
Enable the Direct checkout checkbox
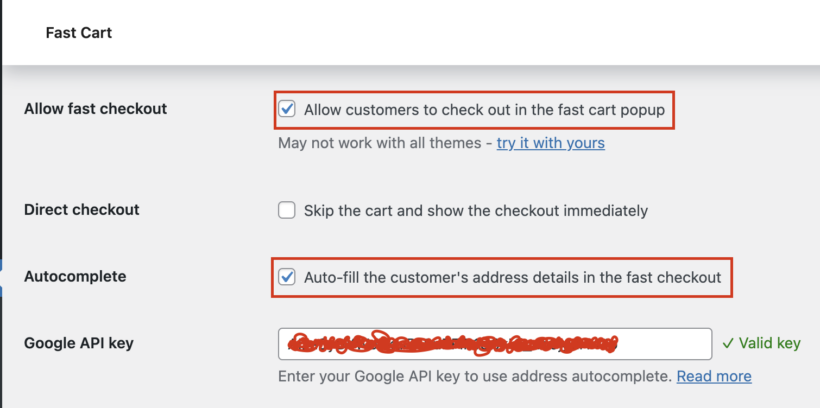[x=287, y=211]
